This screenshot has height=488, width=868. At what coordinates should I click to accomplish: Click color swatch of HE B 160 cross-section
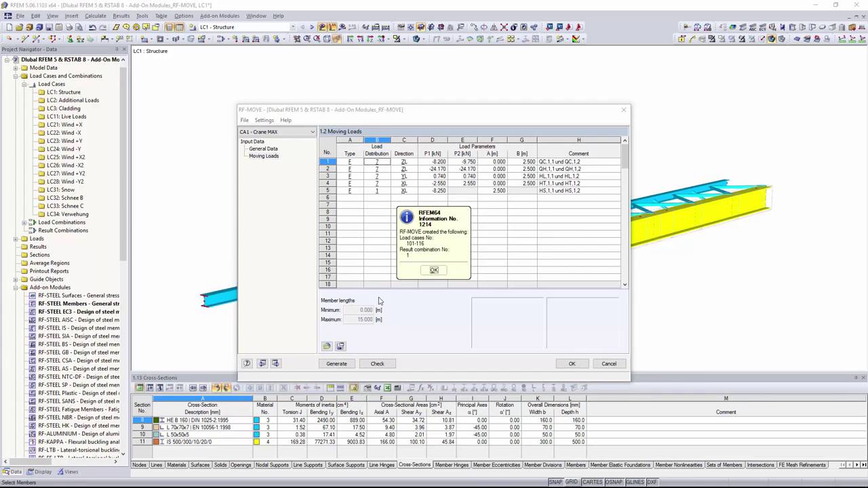coord(156,420)
